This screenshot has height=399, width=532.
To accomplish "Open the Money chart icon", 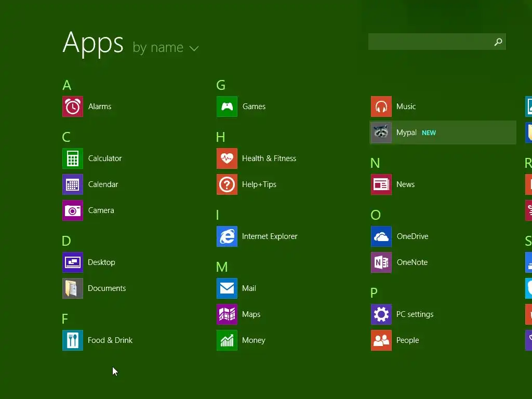I will (x=227, y=340).
